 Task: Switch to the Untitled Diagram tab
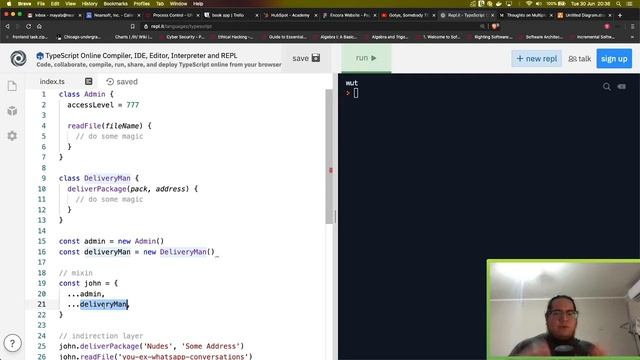tap(584, 15)
